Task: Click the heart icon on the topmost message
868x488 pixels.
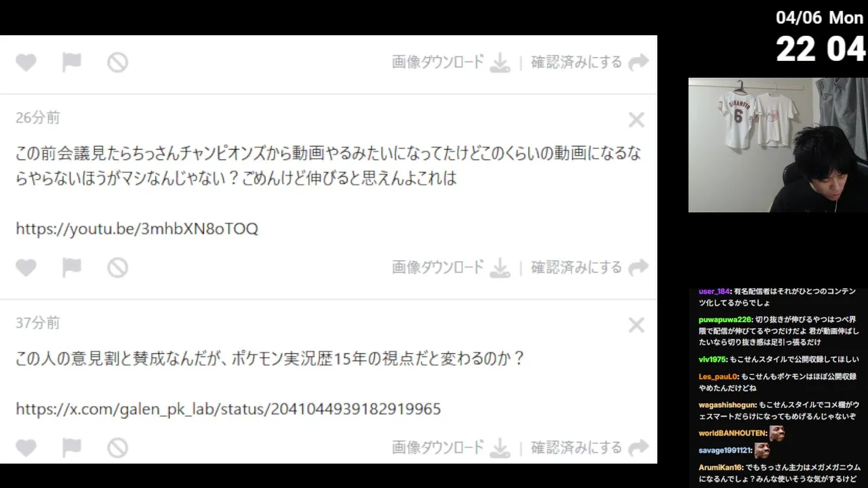Action: 26,62
